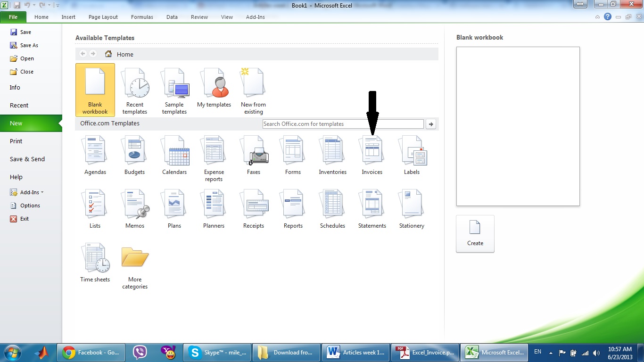The width and height of the screenshot is (644, 362).
Task: Select Print in the Backstage menu
Action: pyautogui.click(x=31, y=141)
